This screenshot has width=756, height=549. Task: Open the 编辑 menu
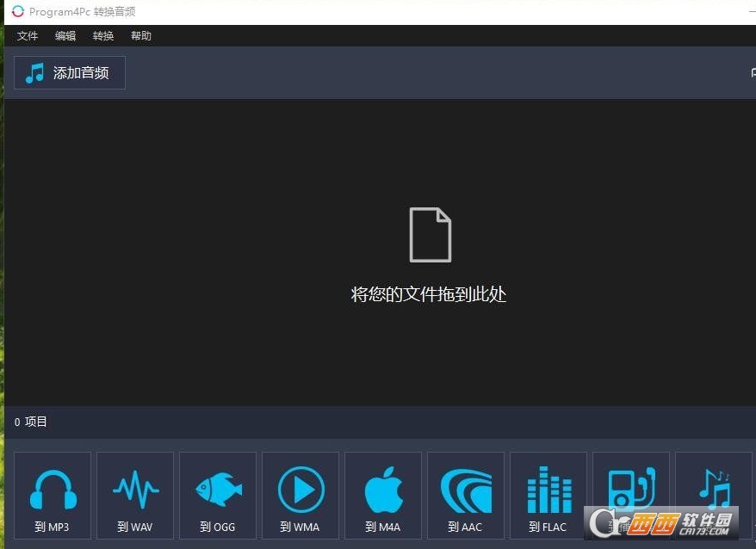coord(65,36)
